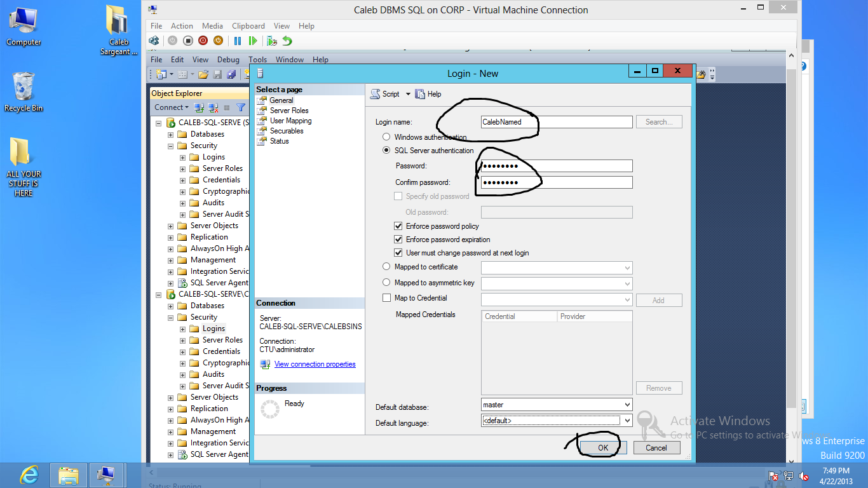Uncheck User must change password at next login
Screen dimensions: 868x488
pyautogui.click(x=398, y=253)
